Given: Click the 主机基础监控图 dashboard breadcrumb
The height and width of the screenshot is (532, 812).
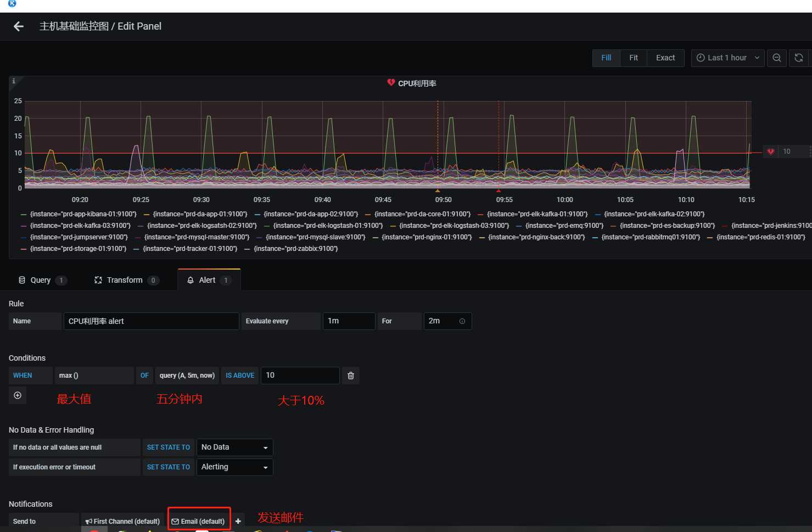Looking at the screenshot, I should pos(74,26).
